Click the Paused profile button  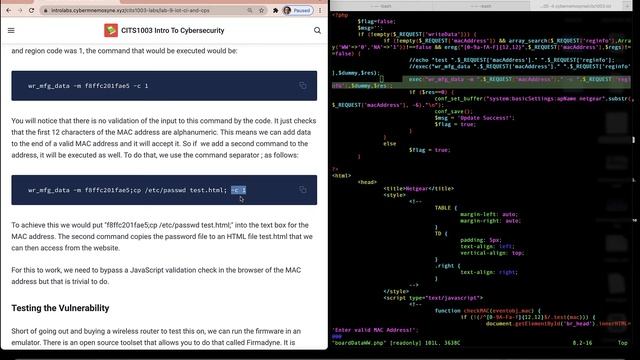point(298,10)
